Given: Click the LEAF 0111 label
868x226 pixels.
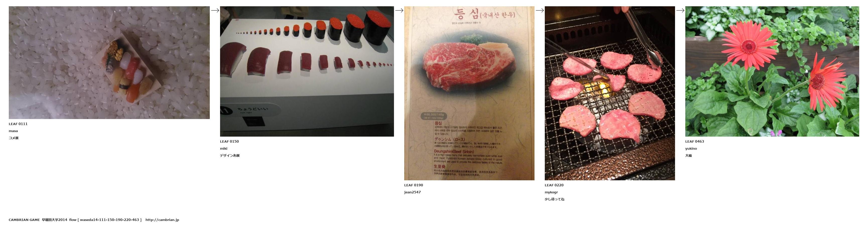Looking at the screenshot, I should (18, 124).
